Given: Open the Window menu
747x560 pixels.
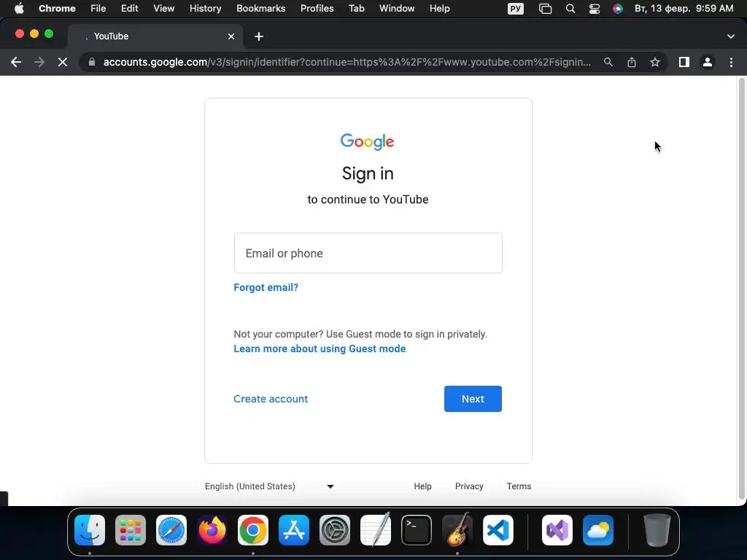Looking at the screenshot, I should [x=397, y=8].
